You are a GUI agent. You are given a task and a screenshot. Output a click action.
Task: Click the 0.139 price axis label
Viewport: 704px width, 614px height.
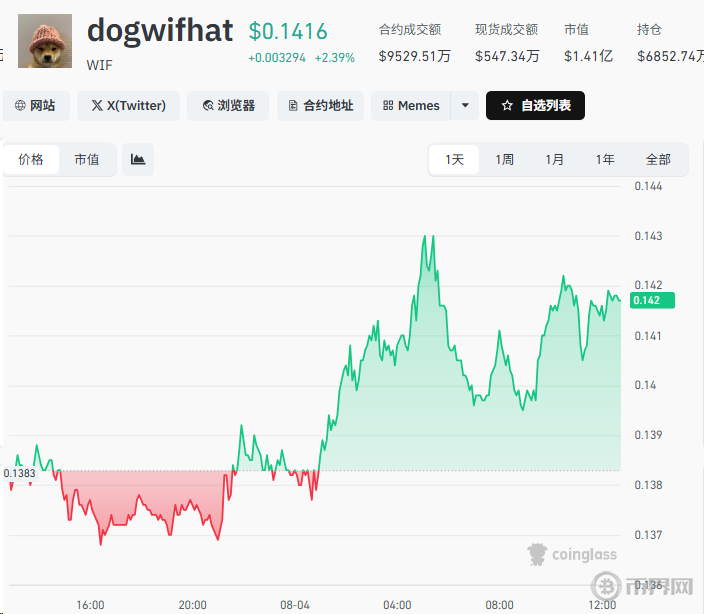click(648, 435)
